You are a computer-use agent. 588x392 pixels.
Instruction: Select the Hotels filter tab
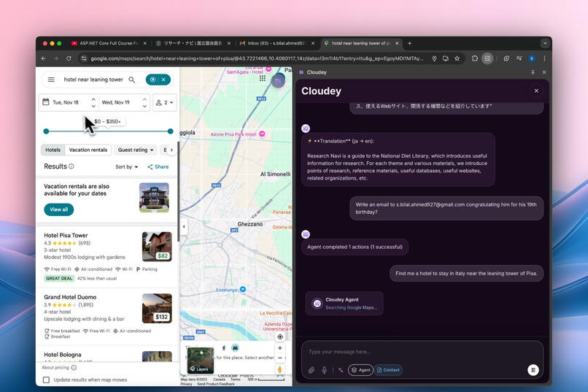coord(53,150)
